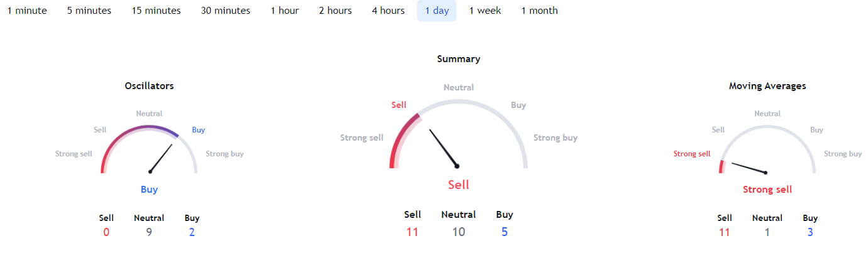
Task: Switch to the 1 hour tab
Action: (285, 11)
